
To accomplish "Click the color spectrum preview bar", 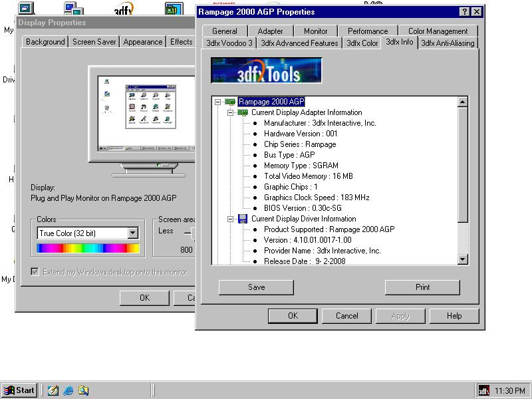I will [x=88, y=248].
